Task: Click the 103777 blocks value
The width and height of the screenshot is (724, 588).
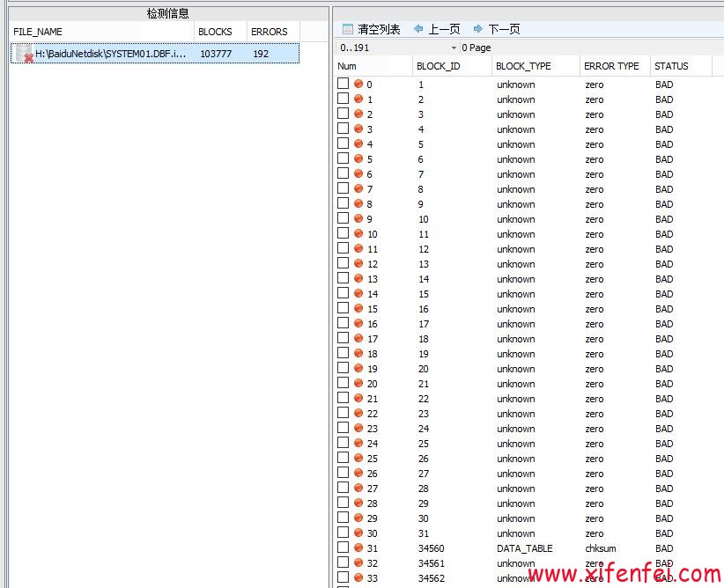Action: coord(216,54)
